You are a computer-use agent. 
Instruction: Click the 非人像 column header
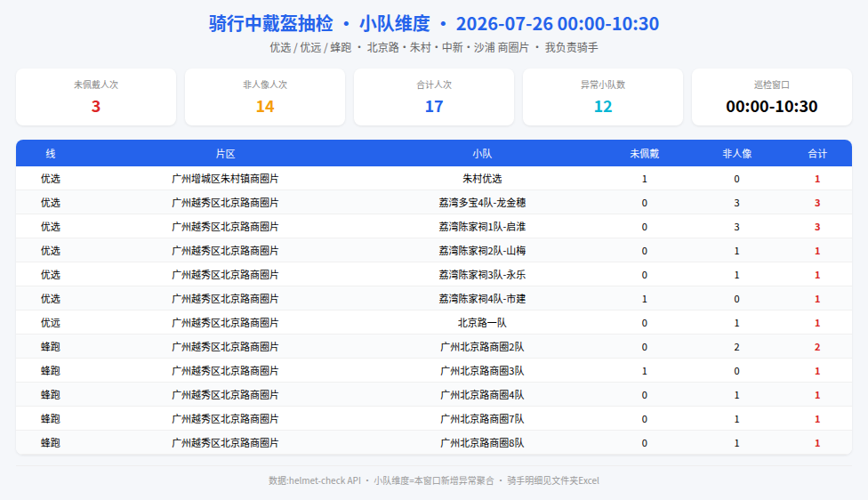[736, 153]
